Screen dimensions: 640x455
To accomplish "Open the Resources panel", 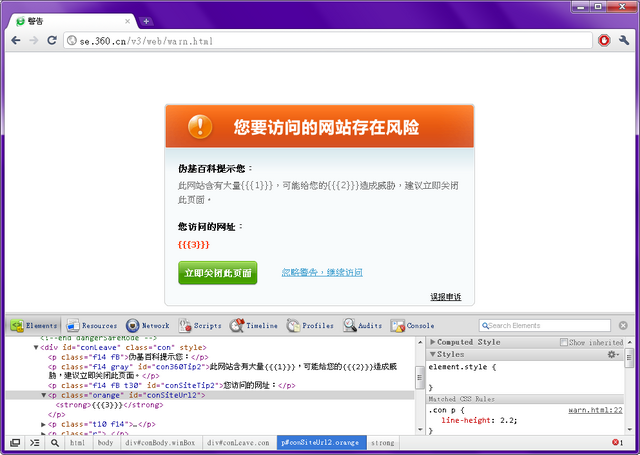I will (x=92, y=326).
